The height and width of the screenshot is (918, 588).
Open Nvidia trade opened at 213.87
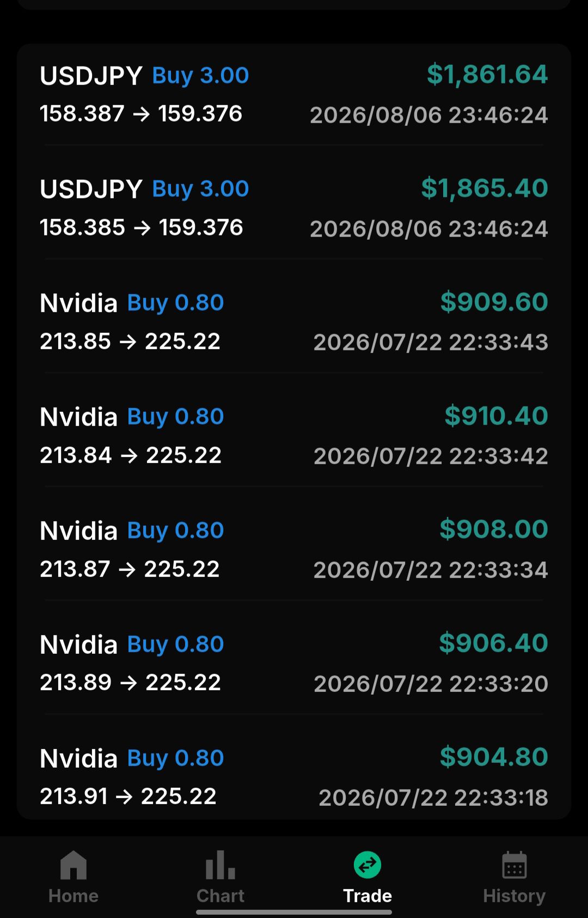[x=294, y=550]
